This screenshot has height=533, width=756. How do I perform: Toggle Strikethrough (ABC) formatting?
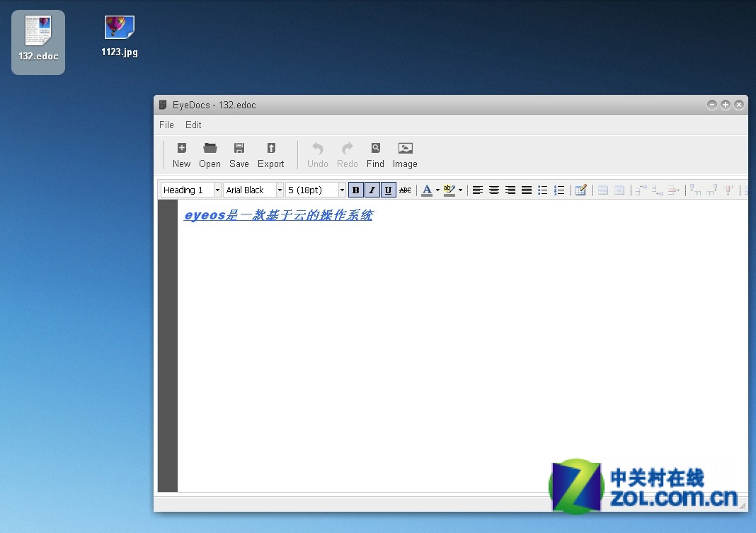tap(405, 190)
